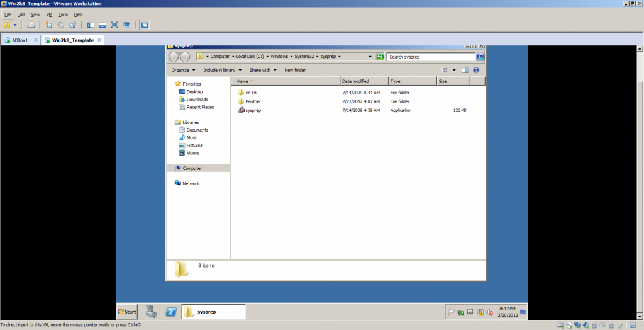Screen dimensions: 644x330
Task: Open the Share with dropdown
Action: (x=263, y=70)
